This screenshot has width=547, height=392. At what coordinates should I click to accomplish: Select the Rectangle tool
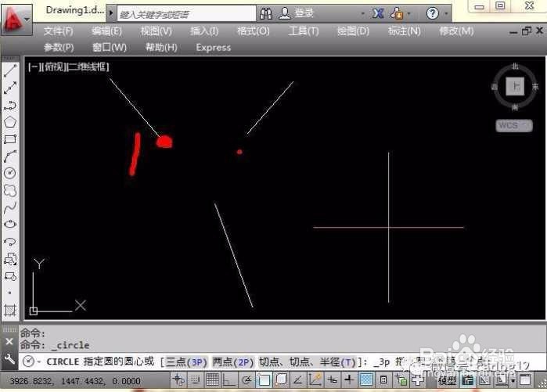pyautogui.click(x=10, y=139)
